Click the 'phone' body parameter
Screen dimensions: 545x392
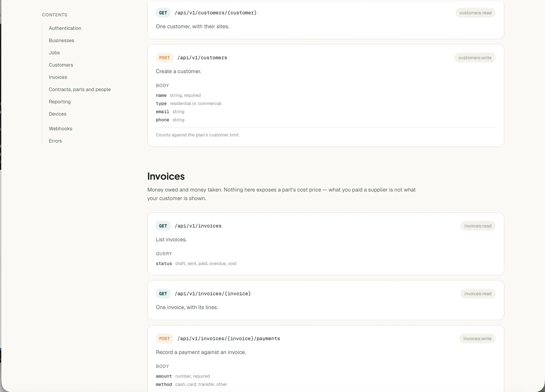[x=162, y=120]
